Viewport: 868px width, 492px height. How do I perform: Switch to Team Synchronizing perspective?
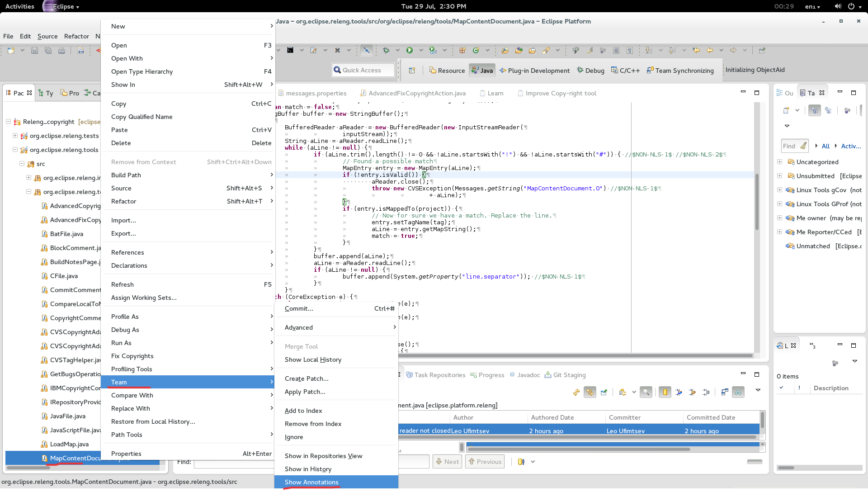(x=680, y=71)
